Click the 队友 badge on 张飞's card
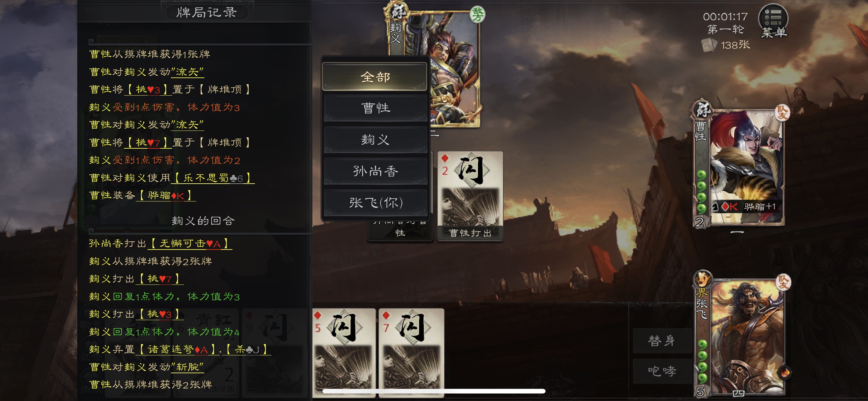This screenshot has height=401, width=868. pyautogui.click(x=783, y=281)
